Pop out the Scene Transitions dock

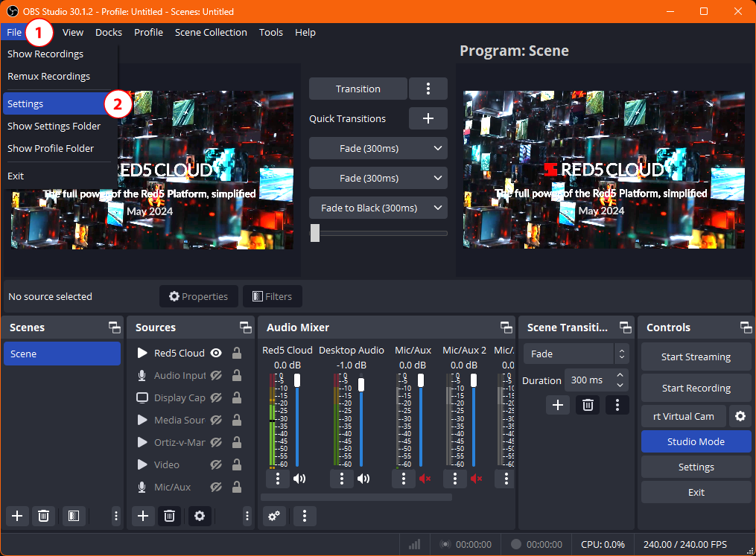[x=626, y=327]
